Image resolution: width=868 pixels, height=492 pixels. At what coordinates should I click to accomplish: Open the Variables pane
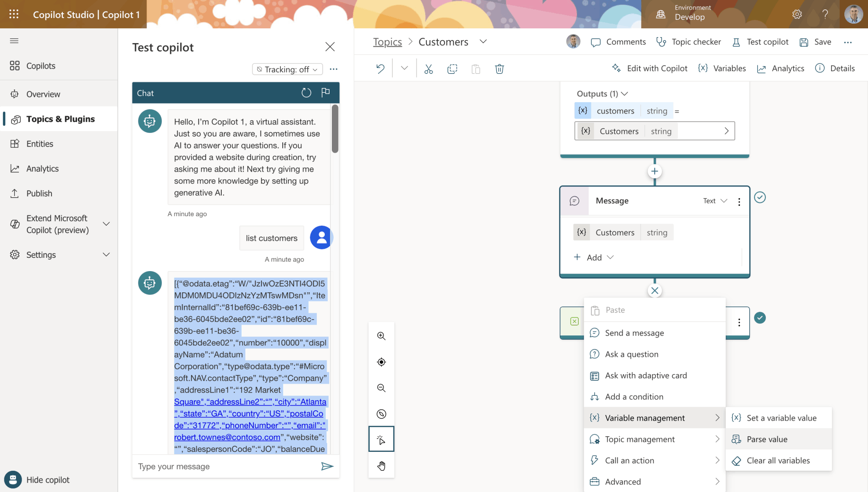[722, 68]
